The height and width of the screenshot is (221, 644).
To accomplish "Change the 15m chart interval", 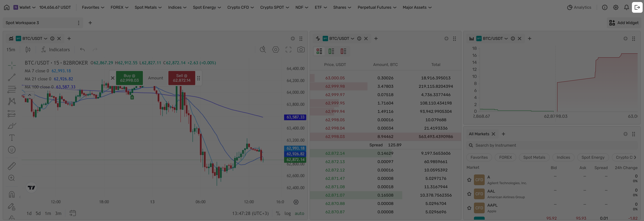I will pos(11,50).
